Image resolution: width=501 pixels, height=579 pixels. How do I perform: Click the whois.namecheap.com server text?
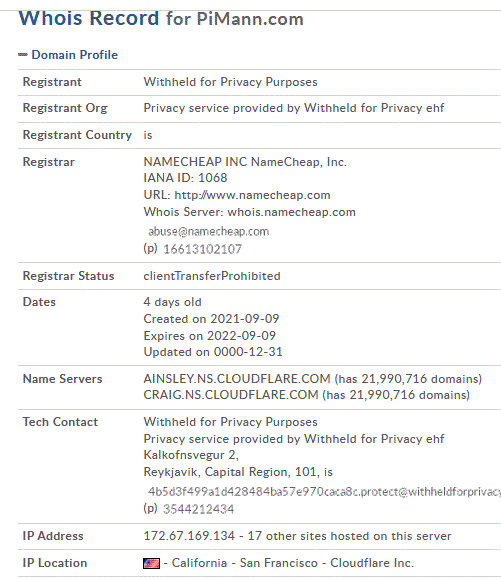[292, 212]
